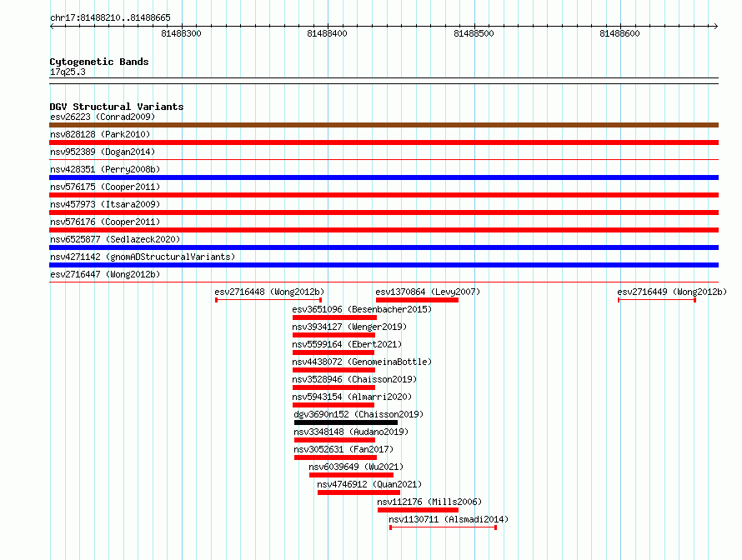Viewport: 742px width, 560px height.
Task: Click the DGV Structural Variants track title
Action: coord(117,107)
